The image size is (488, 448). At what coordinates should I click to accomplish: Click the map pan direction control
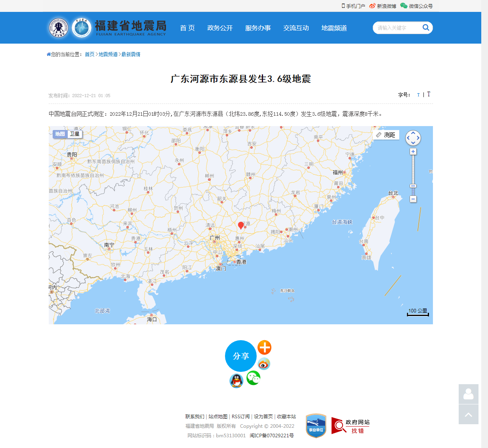(413, 138)
